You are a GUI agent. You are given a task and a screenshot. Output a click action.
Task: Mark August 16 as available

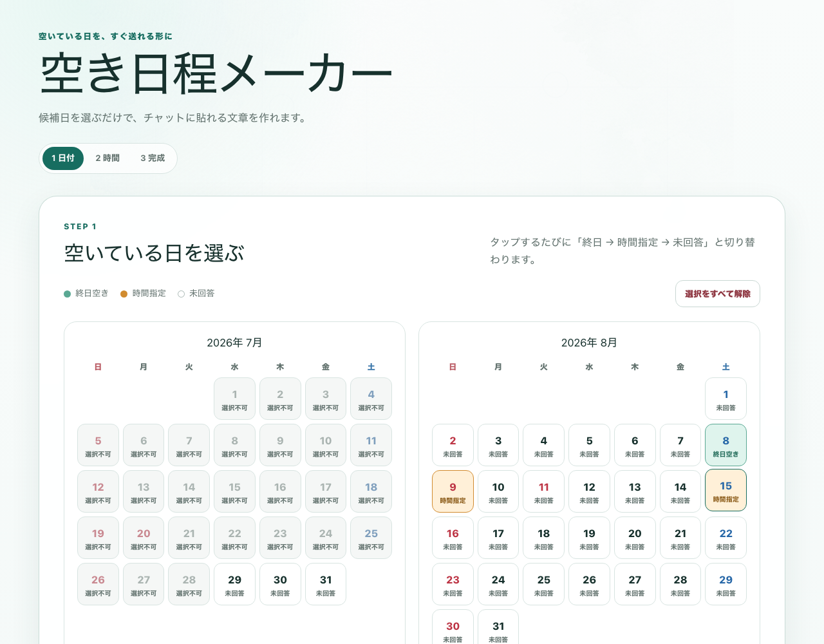point(453,538)
